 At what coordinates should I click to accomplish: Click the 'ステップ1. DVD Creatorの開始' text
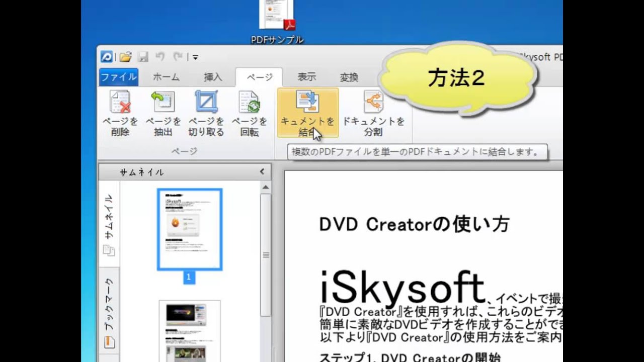(410, 357)
